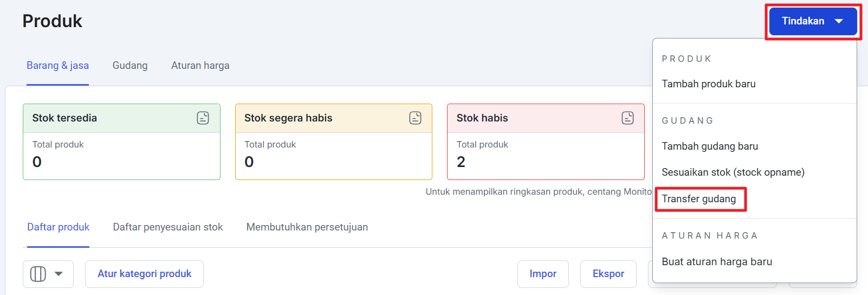Click the Stok habis card icon

pos(628,118)
